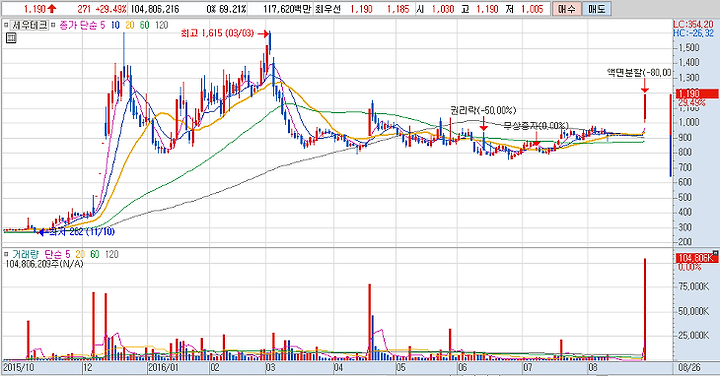The image size is (720, 376).
Task: Click the volume 20 average label
Action: 80,254
